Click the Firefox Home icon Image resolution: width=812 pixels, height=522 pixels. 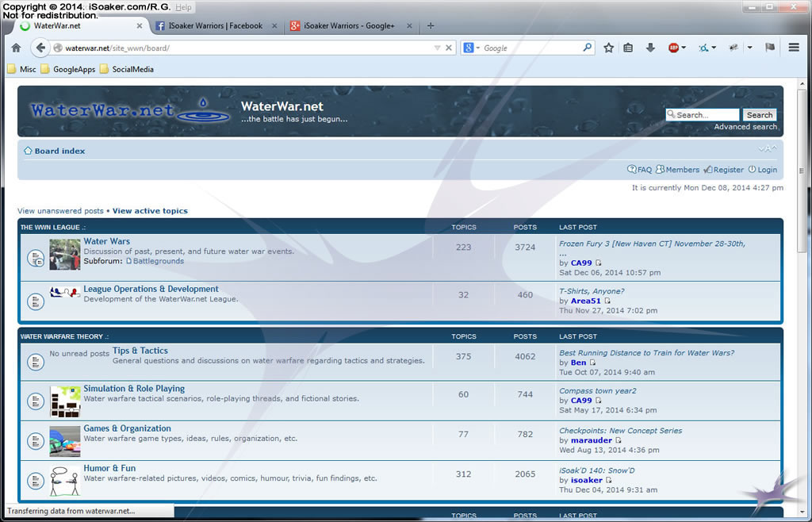[16, 48]
